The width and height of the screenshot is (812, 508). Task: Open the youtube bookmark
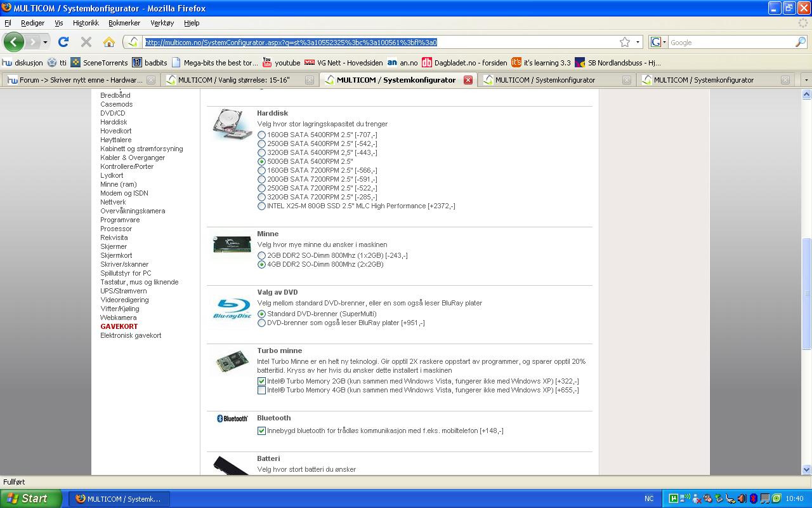click(281, 63)
